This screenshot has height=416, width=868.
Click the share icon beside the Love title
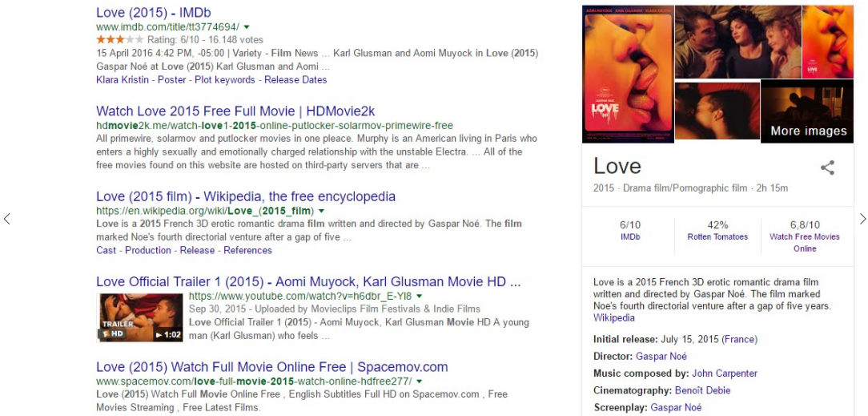(x=827, y=168)
